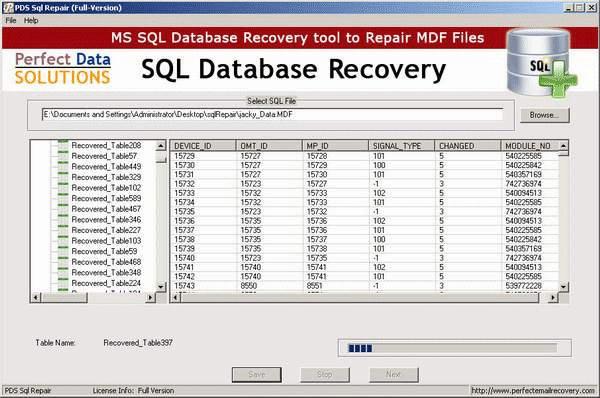Click the Browse button

tap(545, 115)
